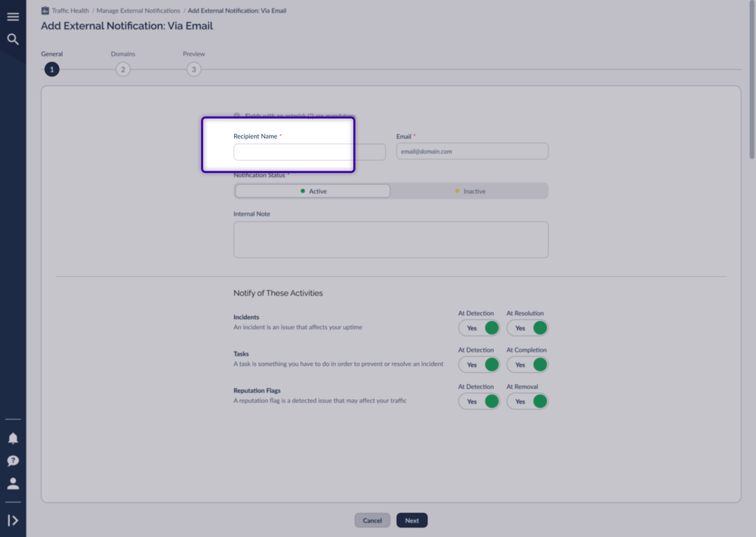Toggle Tasks At Completion switch
The image size is (756, 537).
pos(527,365)
